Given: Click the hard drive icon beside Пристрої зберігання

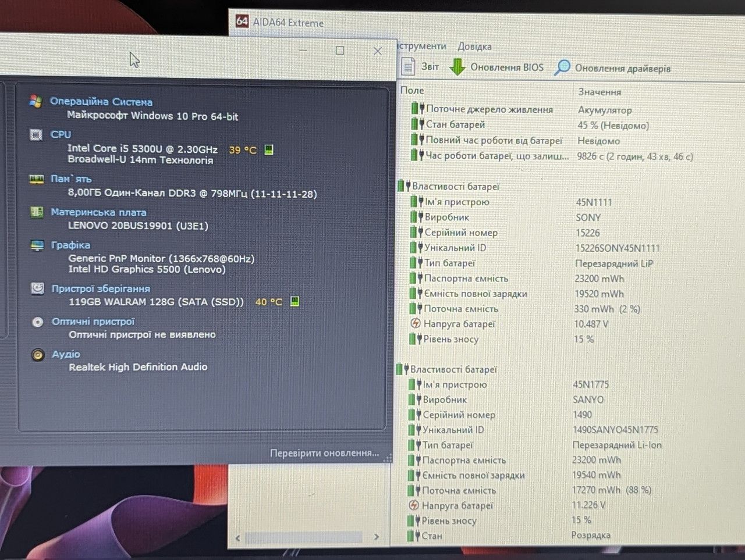Looking at the screenshot, I should [37, 288].
